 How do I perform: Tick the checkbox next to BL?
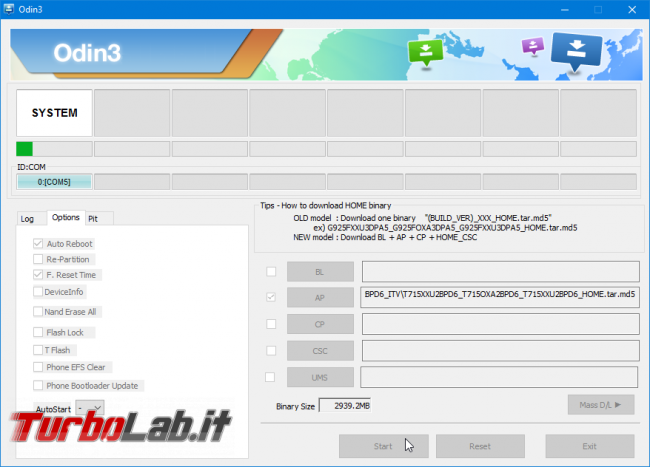[271, 272]
